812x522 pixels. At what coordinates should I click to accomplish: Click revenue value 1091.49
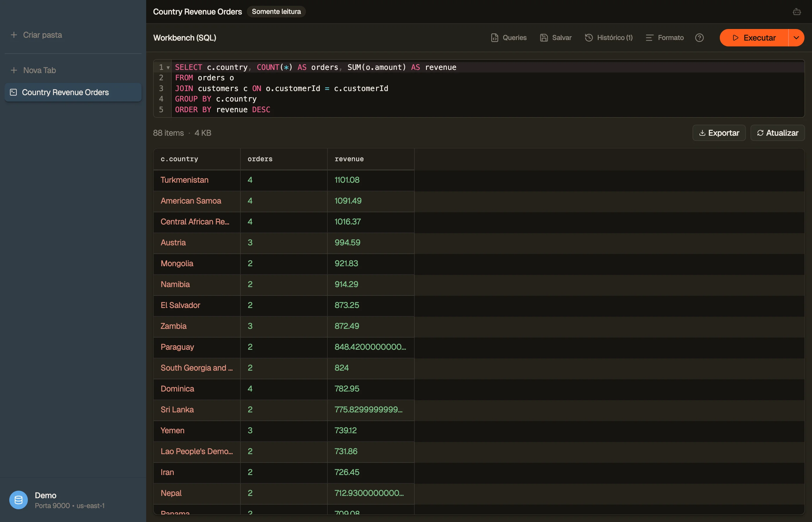click(348, 201)
